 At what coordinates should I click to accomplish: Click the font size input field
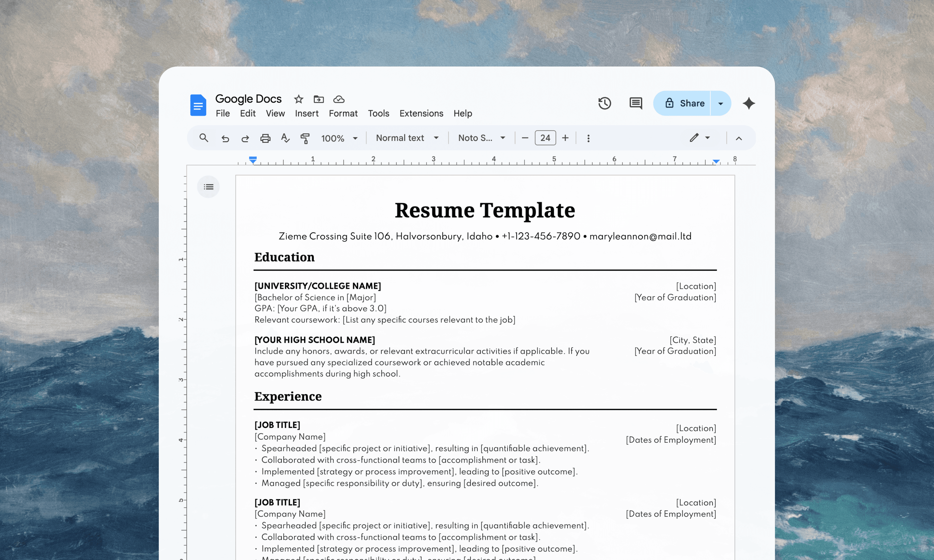pos(545,138)
